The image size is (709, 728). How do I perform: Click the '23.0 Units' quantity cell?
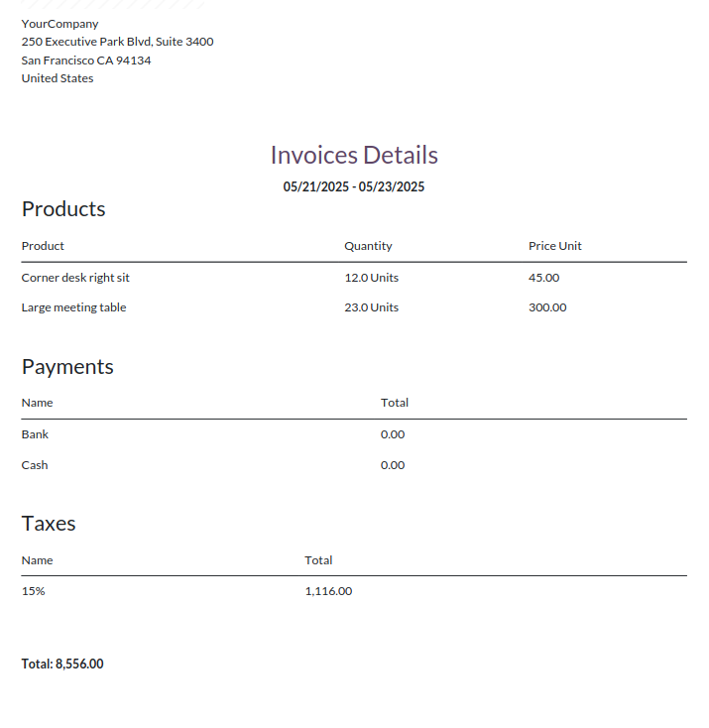tap(372, 307)
